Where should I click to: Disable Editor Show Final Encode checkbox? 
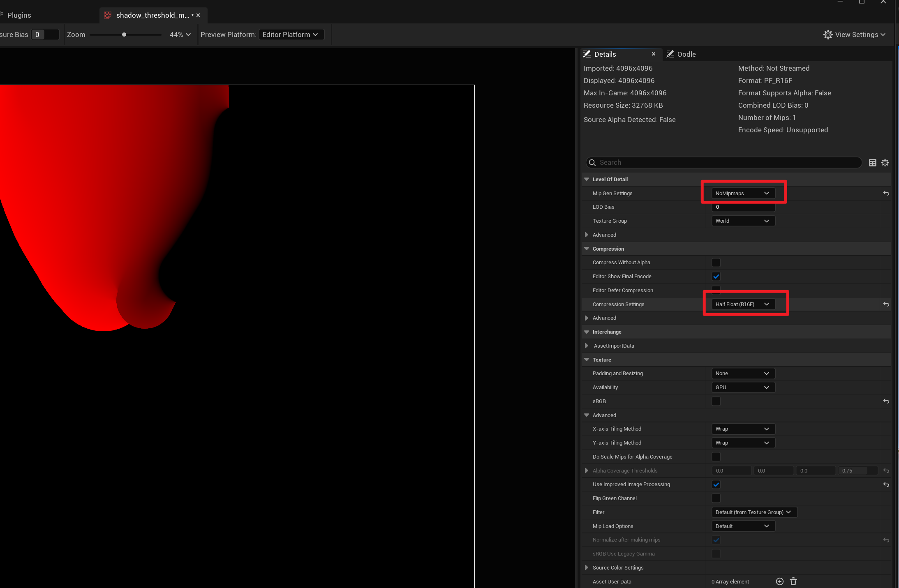(x=716, y=277)
